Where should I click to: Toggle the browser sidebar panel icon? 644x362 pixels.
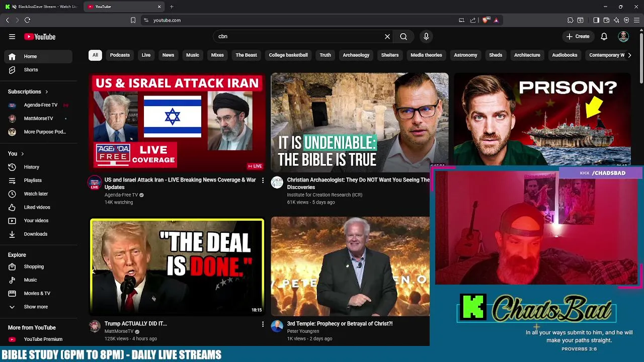tap(596, 20)
